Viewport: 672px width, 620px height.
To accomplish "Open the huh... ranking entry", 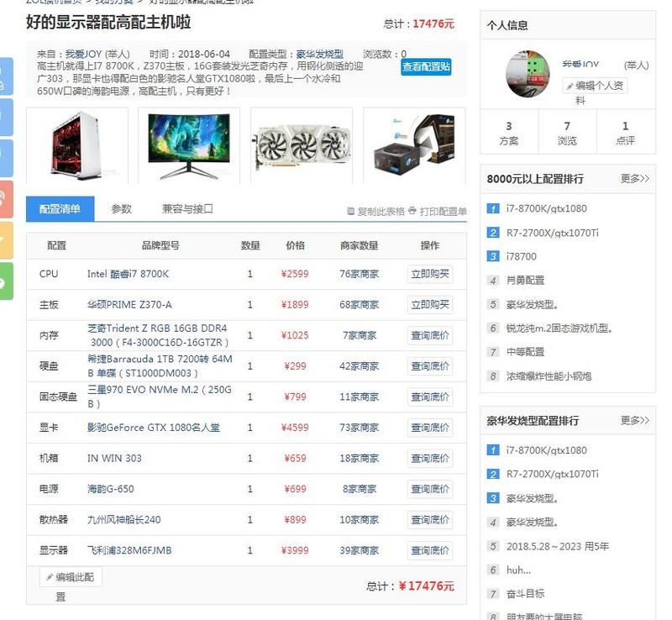I will click(x=518, y=570).
